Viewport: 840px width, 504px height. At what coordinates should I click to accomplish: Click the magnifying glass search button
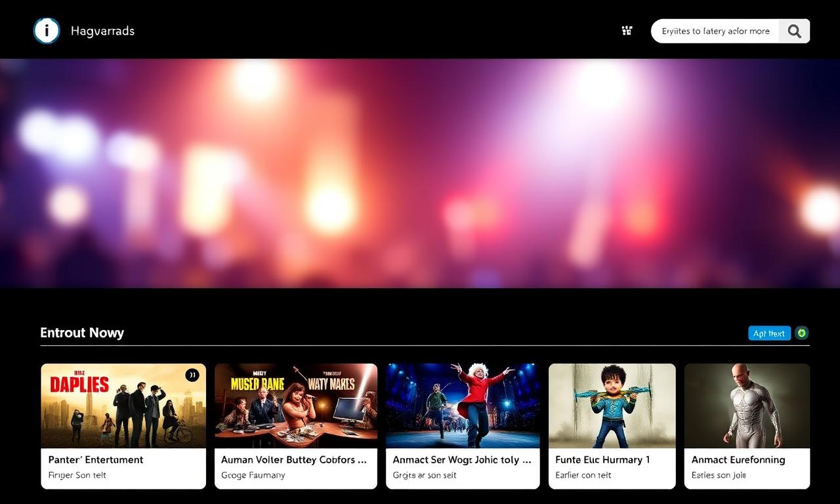coord(794,31)
